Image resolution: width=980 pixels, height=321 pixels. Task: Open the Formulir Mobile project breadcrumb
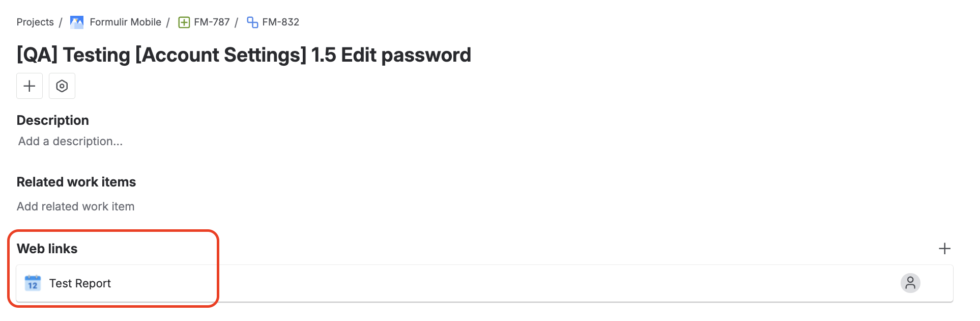pyautogui.click(x=125, y=22)
